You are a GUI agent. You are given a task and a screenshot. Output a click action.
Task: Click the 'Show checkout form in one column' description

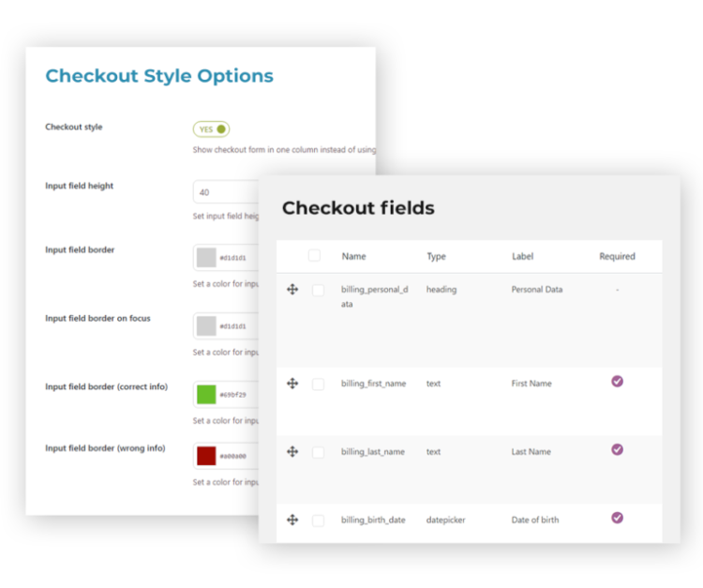click(x=284, y=150)
